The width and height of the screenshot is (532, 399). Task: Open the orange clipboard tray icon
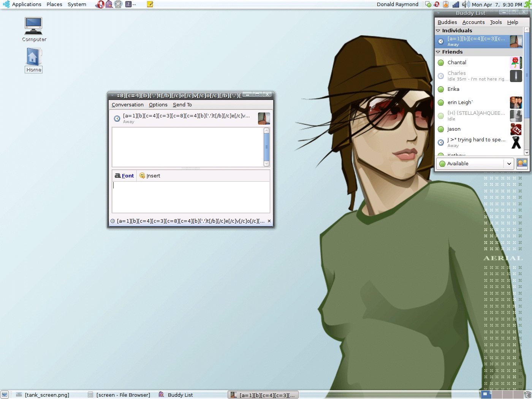[446, 5]
